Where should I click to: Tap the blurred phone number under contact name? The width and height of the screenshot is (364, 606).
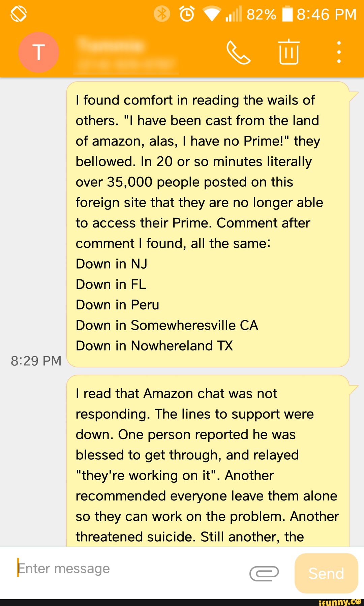[x=125, y=64]
